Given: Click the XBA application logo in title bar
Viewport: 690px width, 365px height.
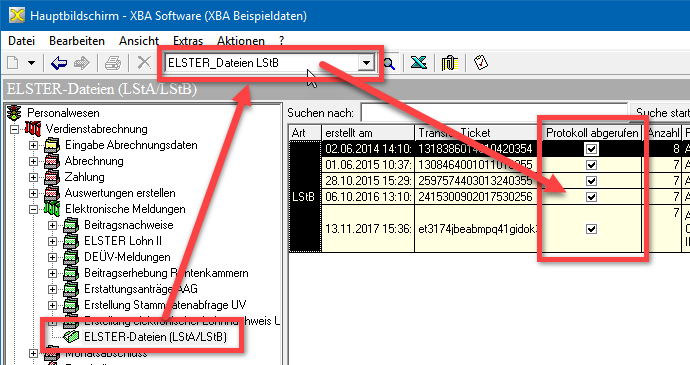Looking at the screenshot, I should click(17, 15).
